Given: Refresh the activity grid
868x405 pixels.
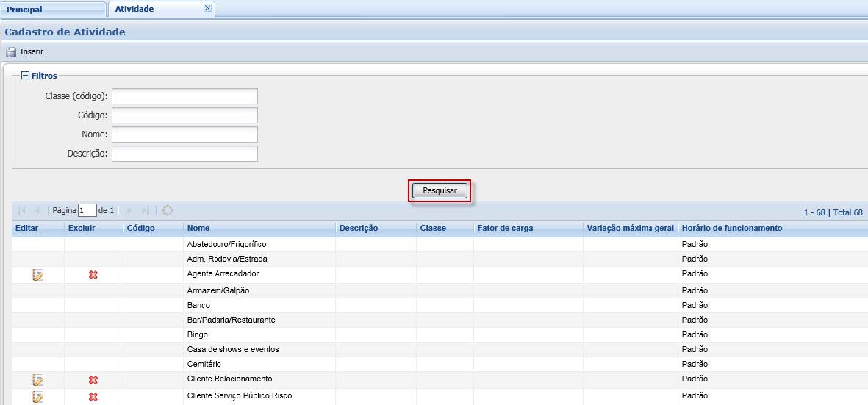Looking at the screenshot, I should [168, 210].
